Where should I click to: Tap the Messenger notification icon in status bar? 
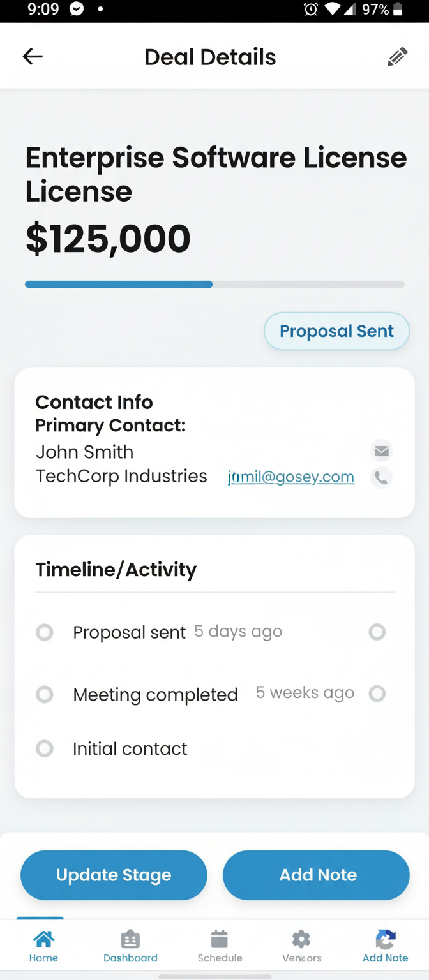77,10
